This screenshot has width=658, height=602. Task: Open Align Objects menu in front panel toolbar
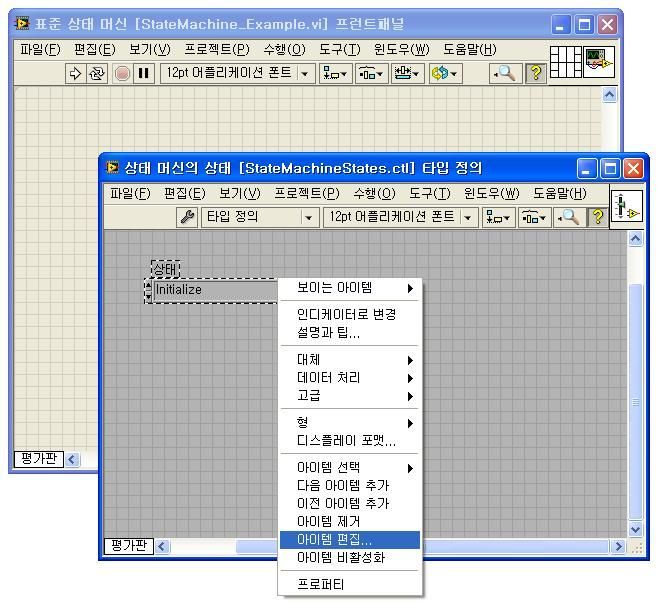(335, 73)
